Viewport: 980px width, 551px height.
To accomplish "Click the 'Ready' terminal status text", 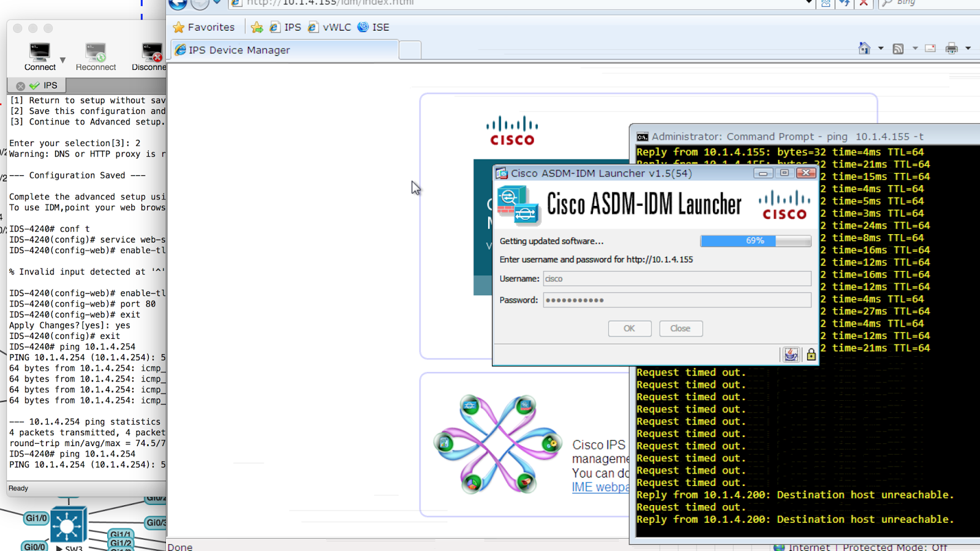I will click(18, 488).
